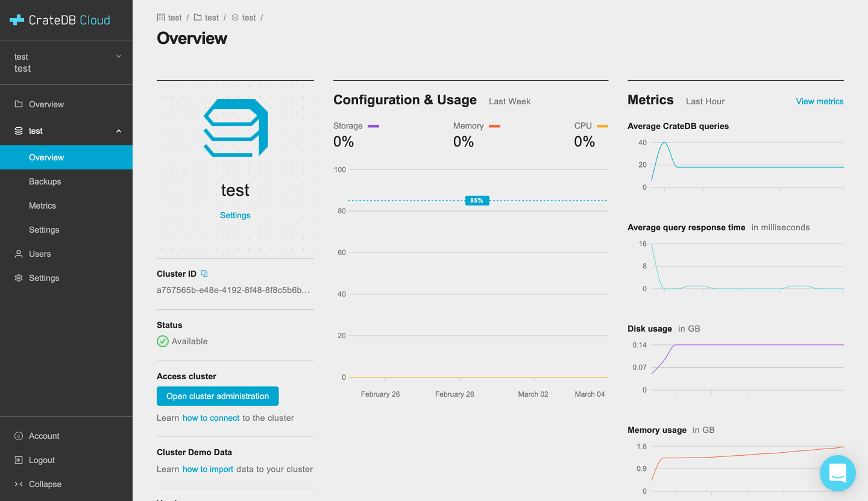Image resolution: width=868 pixels, height=501 pixels.
Task: Open organization Settings via the gear icon
Action: tap(20, 278)
